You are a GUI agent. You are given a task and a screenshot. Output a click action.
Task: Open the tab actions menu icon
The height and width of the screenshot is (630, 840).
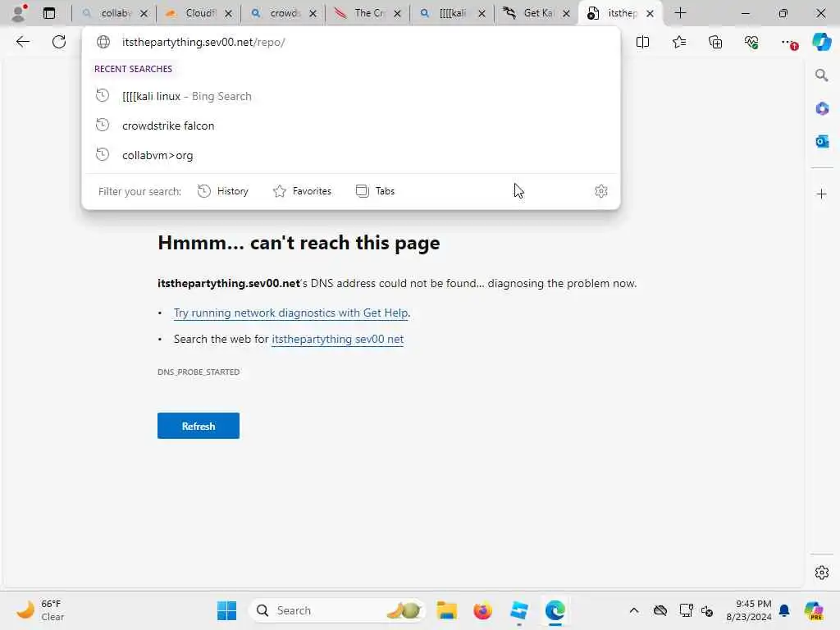coord(49,13)
